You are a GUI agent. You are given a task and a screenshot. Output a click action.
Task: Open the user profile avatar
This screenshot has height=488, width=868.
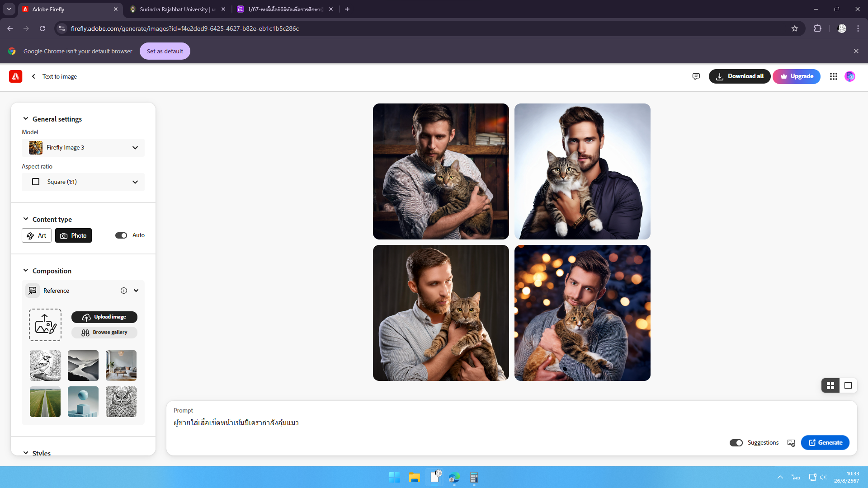click(x=850, y=76)
